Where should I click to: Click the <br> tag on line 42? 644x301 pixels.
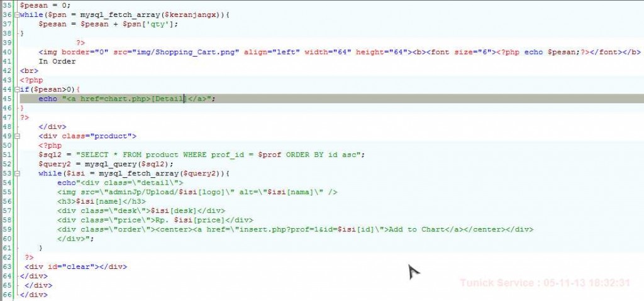pyautogui.click(x=29, y=70)
